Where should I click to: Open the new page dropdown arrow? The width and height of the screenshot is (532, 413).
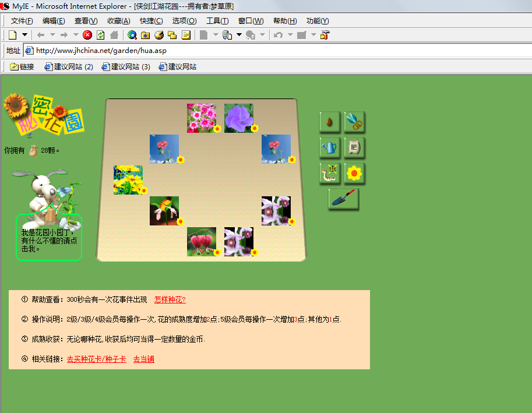(x=25, y=34)
